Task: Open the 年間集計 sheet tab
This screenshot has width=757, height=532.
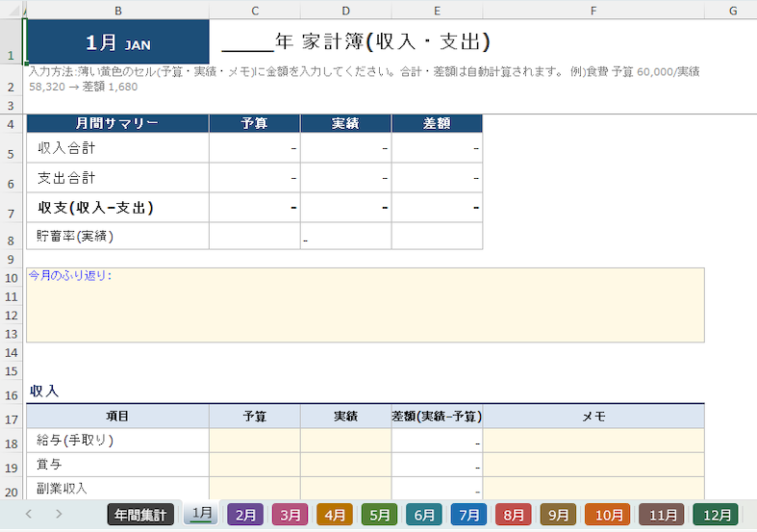Action: pos(140,515)
